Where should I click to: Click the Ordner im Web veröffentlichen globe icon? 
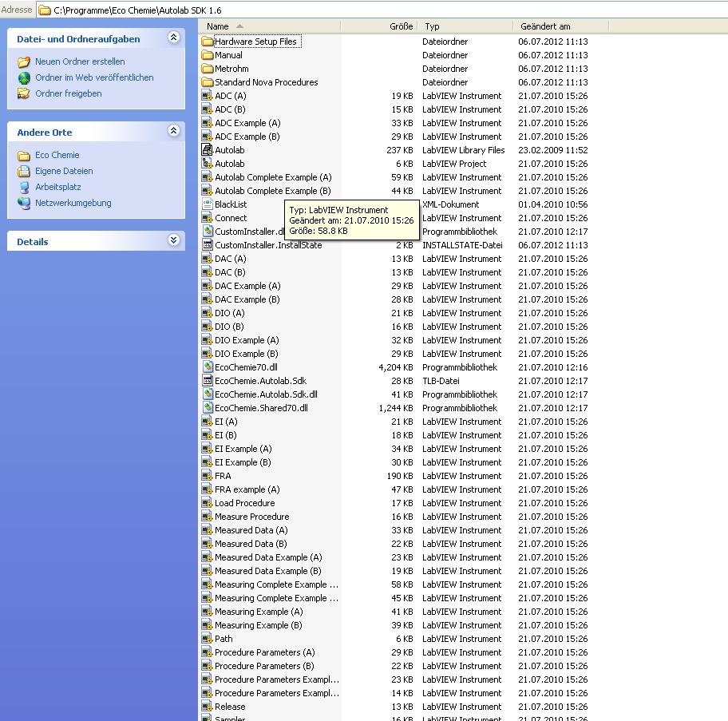(24, 78)
